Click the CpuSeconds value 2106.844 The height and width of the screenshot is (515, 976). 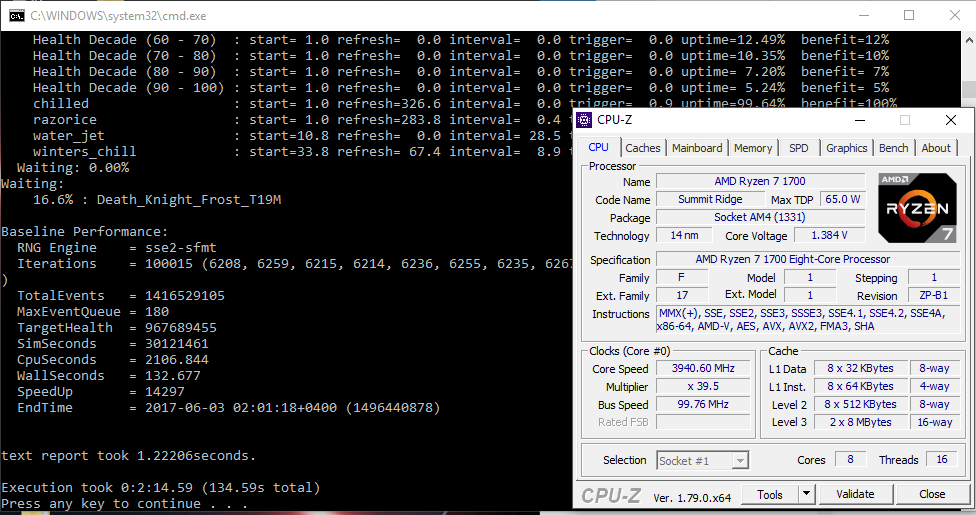(x=177, y=359)
